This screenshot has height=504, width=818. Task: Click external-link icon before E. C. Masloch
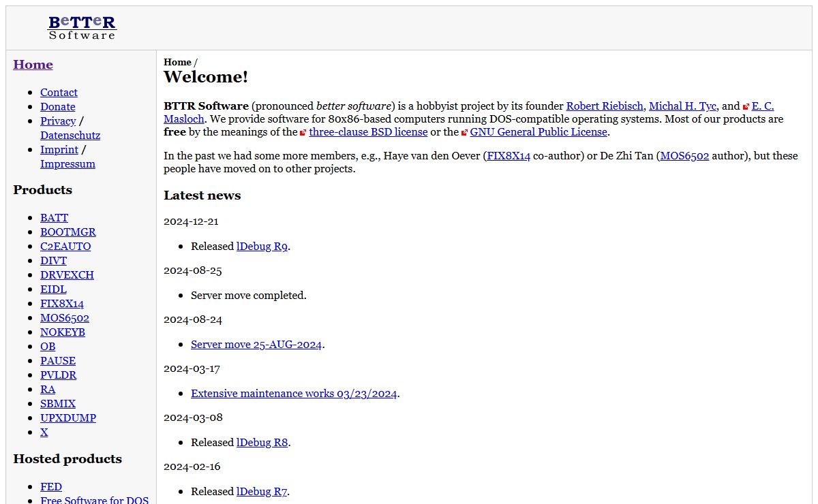(x=746, y=106)
